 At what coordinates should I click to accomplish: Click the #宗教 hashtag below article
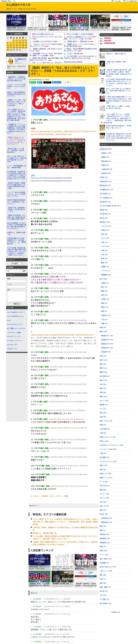(66, 496)
